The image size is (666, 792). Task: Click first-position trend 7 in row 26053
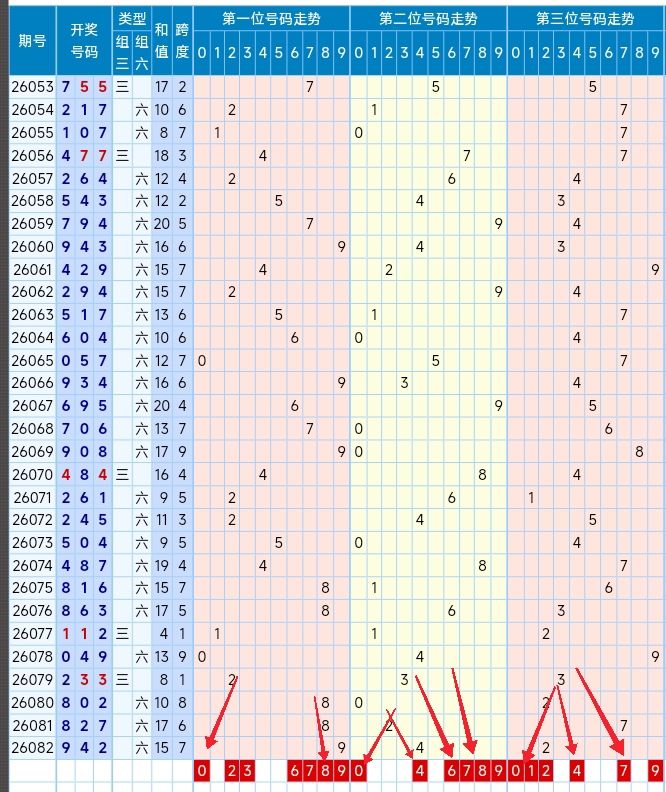pos(310,87)
